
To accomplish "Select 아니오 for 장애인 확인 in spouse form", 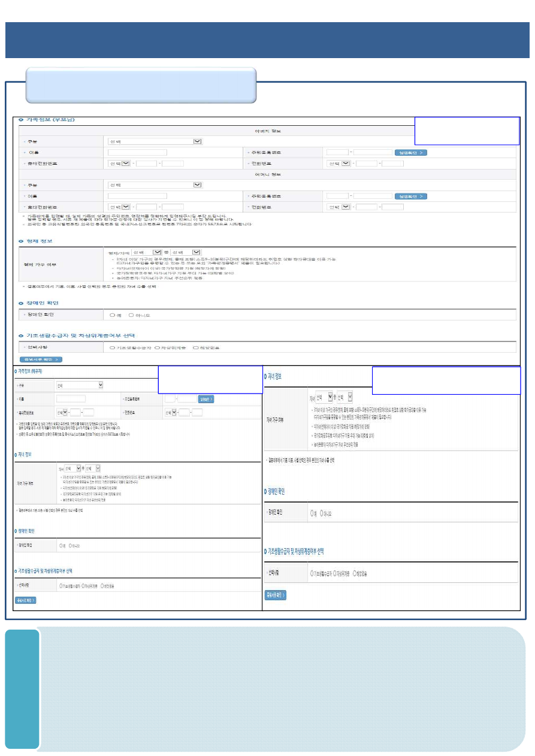I will [70, 546].
